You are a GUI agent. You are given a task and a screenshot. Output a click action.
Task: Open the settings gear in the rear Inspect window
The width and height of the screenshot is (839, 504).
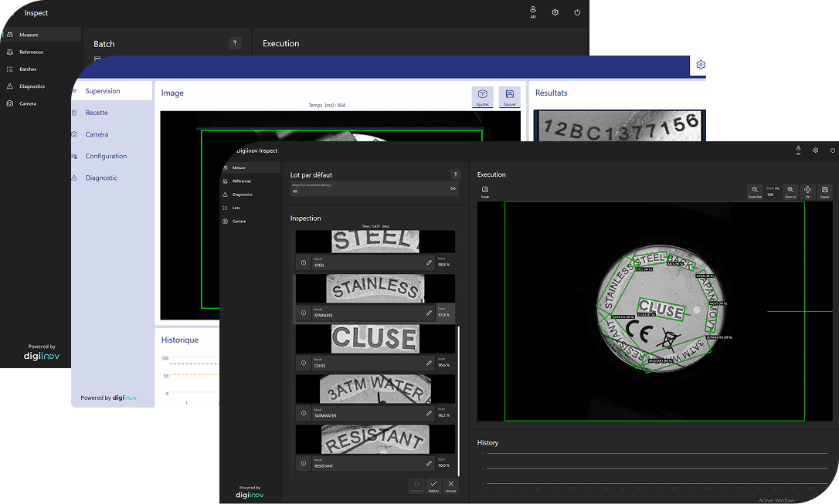(x=555, y=12)
